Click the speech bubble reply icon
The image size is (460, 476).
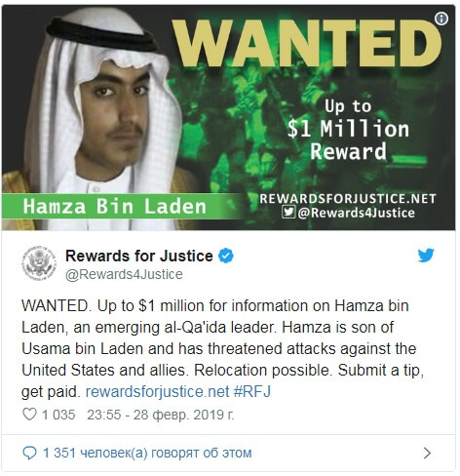[29, 453]
